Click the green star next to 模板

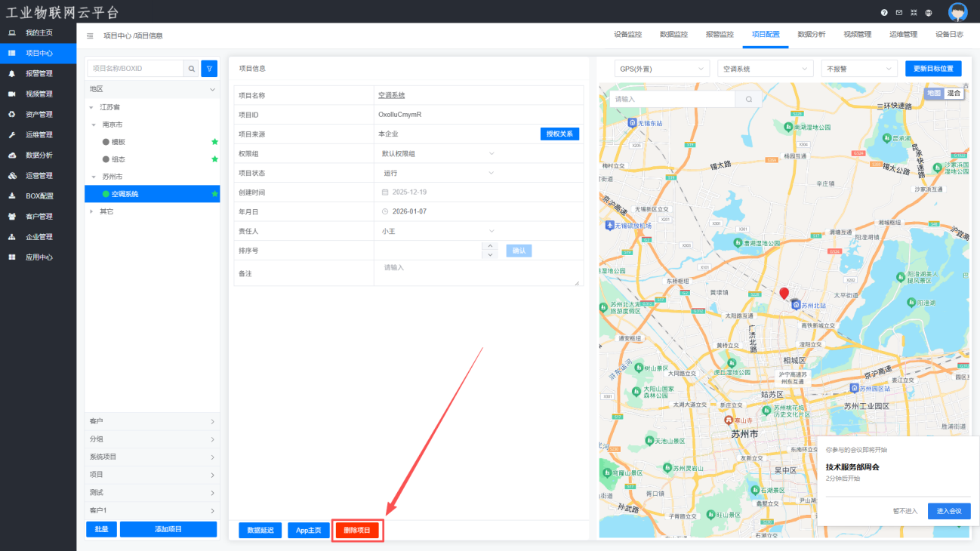tap(214, 142)
